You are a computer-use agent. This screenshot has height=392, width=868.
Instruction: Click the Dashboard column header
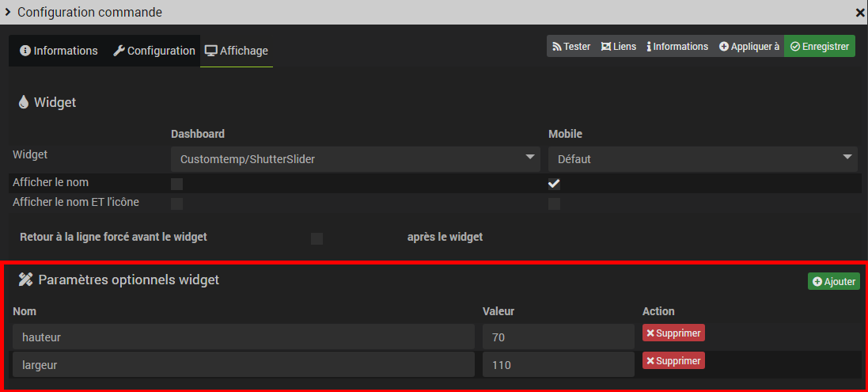point(198,134)
